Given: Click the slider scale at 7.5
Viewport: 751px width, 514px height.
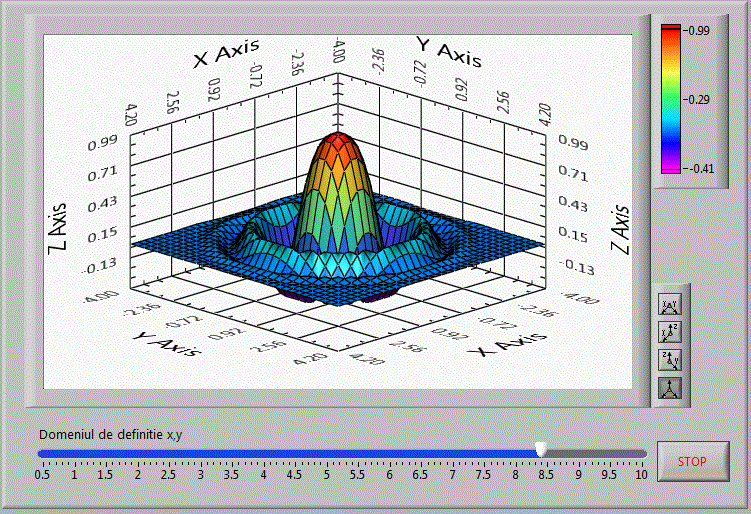Looking at the screenshot, I should (x=485, y=474).
